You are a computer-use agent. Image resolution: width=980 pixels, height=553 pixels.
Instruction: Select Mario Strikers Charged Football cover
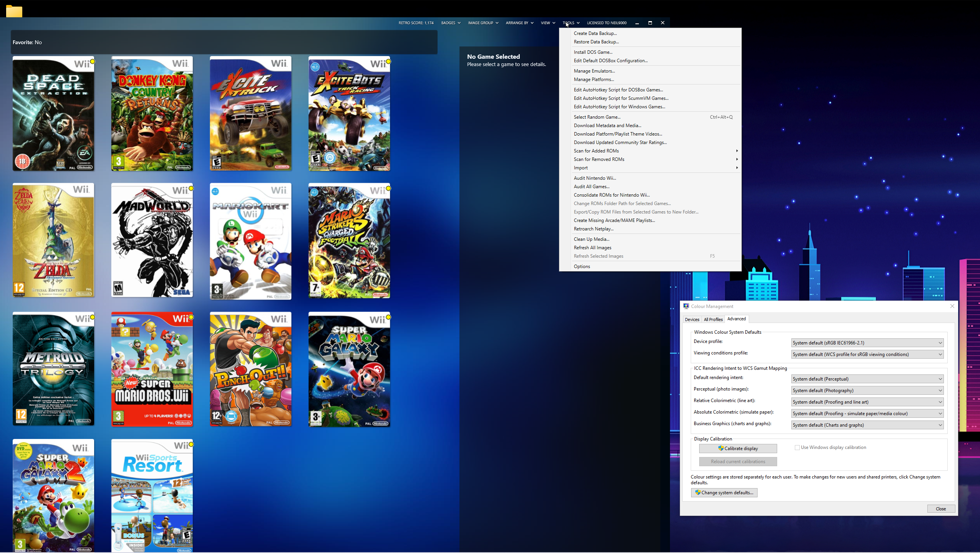click(x=349, y=240)
